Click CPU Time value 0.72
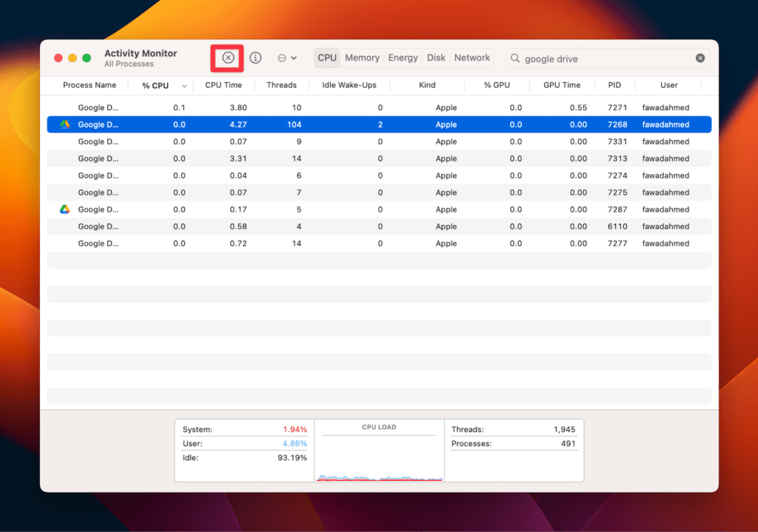The image size is (758, 532). coord(238,243)
